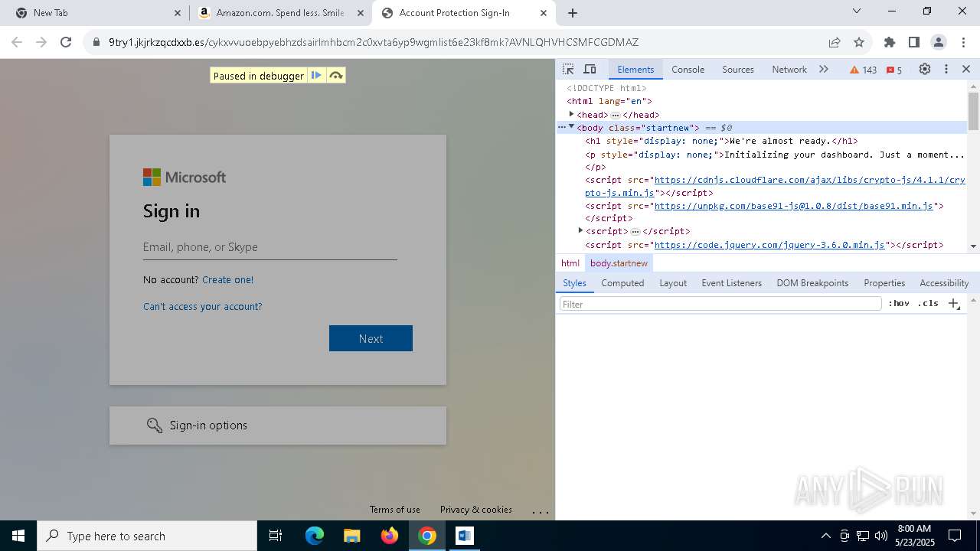980x551 pixels.
Task: Click the Create one! link
Action: click(x=227, y=279)
